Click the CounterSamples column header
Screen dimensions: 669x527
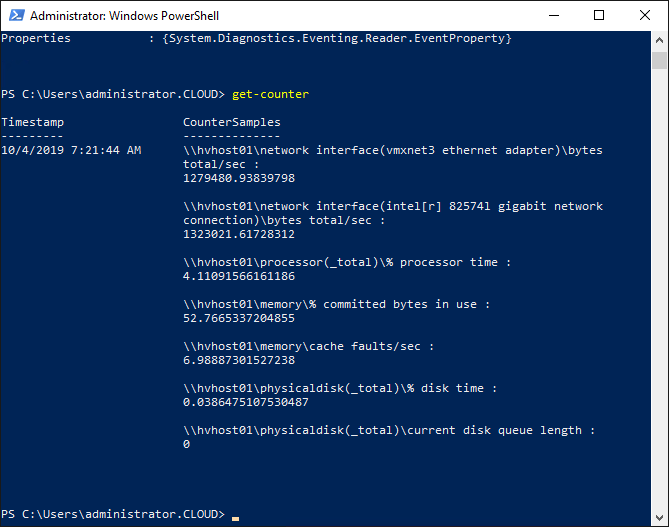pos(232,122)
